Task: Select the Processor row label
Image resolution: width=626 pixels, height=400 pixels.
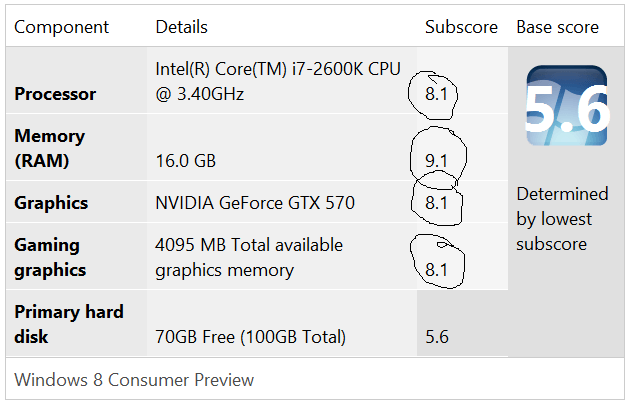Action: pyautogui.click(x=55, y=94)
